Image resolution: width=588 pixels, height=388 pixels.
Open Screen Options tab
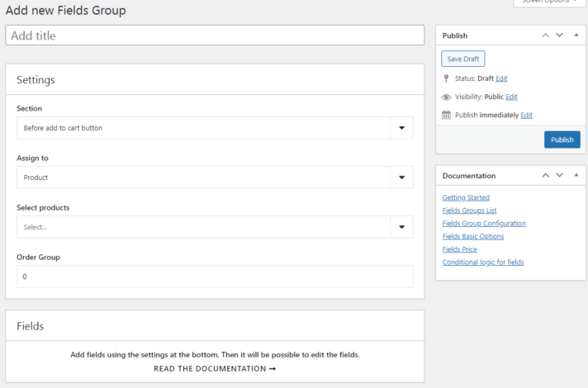point(548,2)
